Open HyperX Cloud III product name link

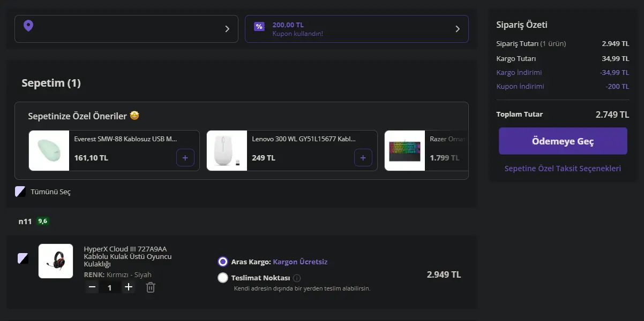click(x=128, y=257)
